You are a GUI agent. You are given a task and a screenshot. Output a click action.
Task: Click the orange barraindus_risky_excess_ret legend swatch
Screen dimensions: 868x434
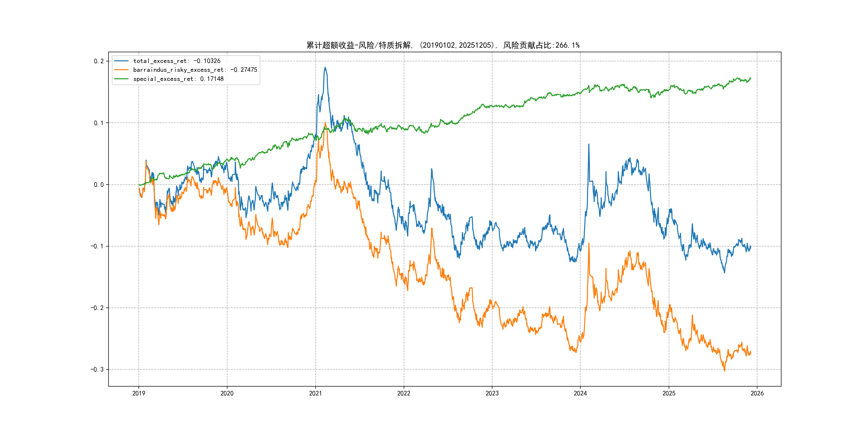[121, 70]
